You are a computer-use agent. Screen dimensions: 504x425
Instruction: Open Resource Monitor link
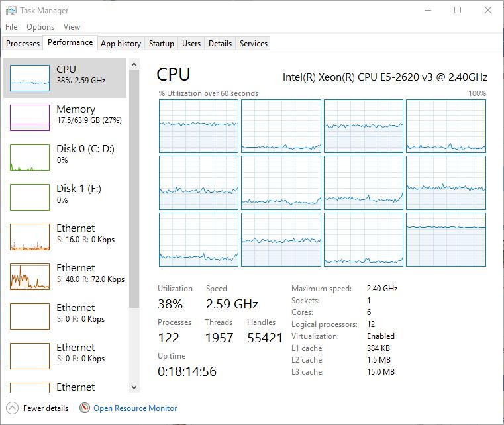click(135, 408)
